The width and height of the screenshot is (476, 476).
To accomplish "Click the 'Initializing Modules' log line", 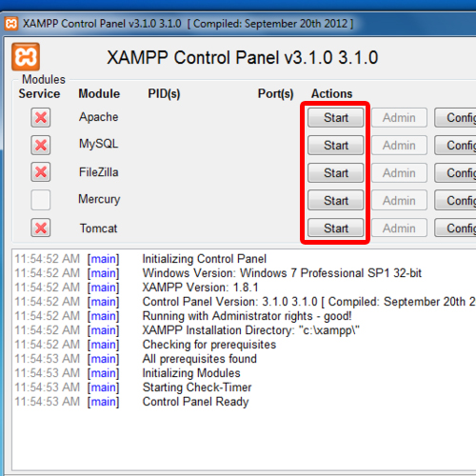I will click(x=191, y=373).
